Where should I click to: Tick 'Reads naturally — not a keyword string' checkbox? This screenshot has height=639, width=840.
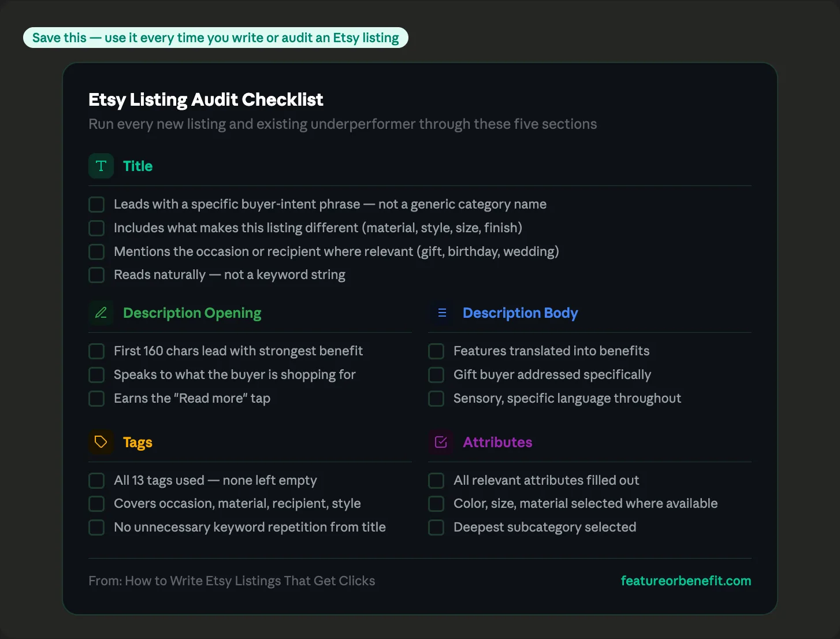[x=96, y=275]
